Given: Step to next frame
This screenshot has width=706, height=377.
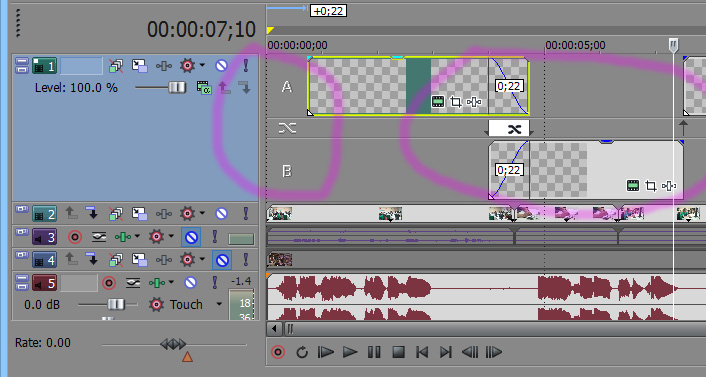Looking at the screenshot, I should pyautogui.click(x=494, y=352).
